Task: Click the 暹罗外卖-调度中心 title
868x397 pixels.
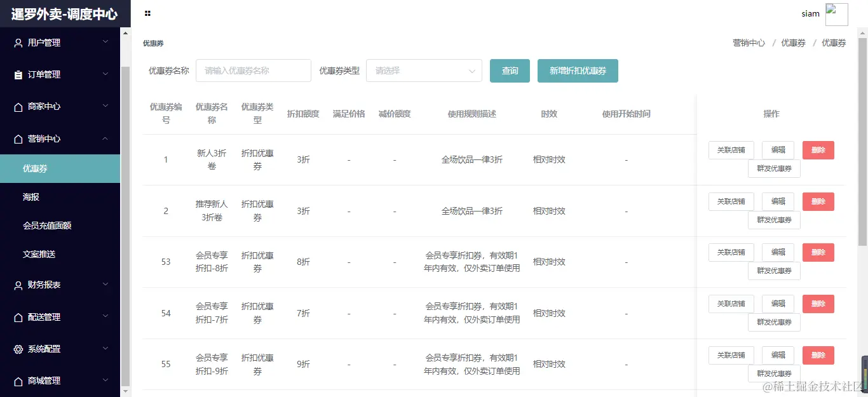Action: [x=64, y=14]
